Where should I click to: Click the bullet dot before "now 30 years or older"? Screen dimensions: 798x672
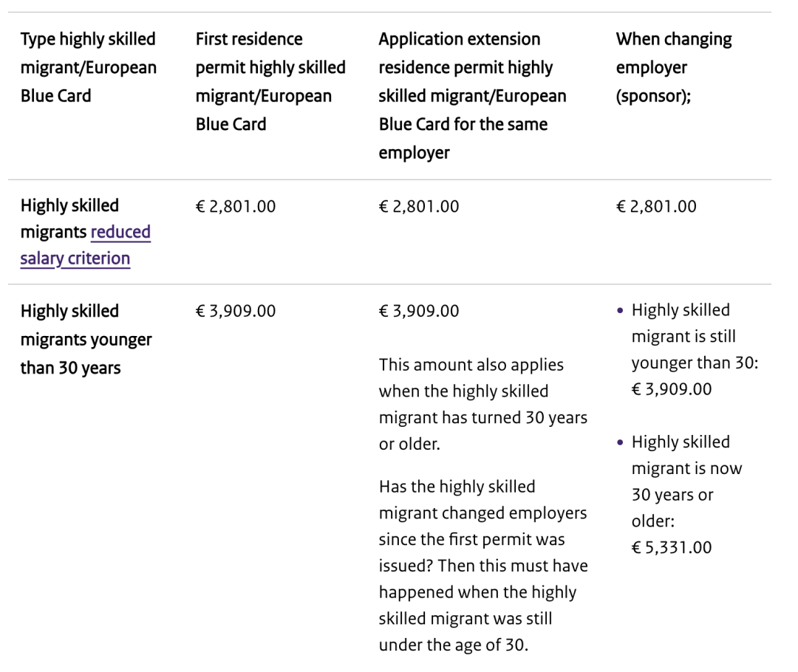click(x=620, y=443)
